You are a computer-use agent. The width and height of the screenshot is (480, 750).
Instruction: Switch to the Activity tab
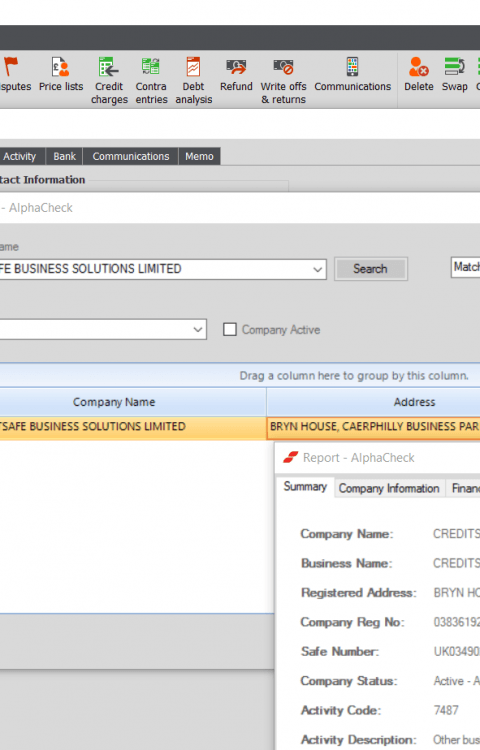(20, 156)
